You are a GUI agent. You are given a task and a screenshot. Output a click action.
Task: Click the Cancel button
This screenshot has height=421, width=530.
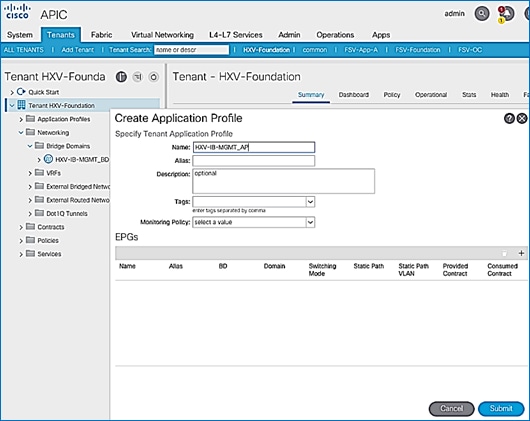pos(452,408)
